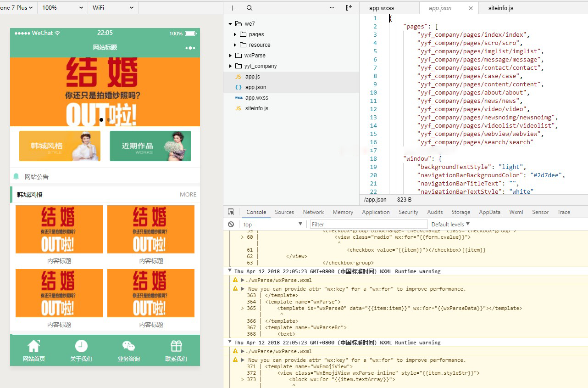This screenshot has height=388, width=588.
Task: Open the Sensor tab
Action: (x=540, y=212)
